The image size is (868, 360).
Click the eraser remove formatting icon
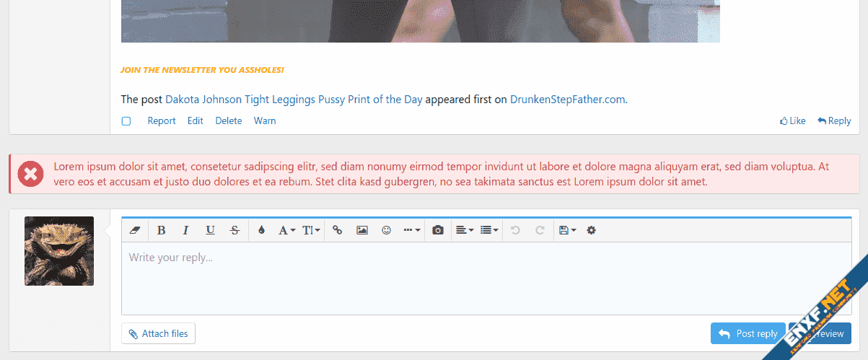pos(134,230)
